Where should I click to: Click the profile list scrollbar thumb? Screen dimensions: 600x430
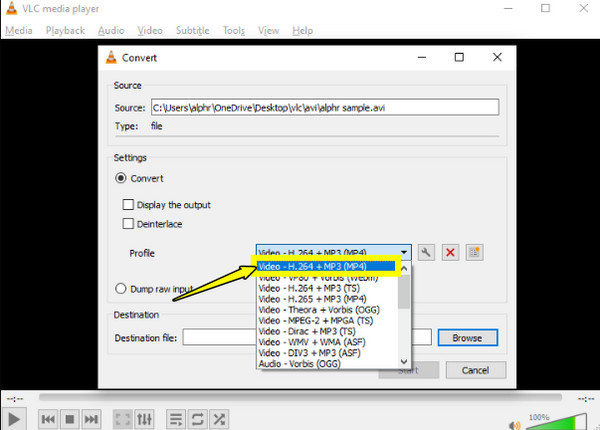(404, 292)
